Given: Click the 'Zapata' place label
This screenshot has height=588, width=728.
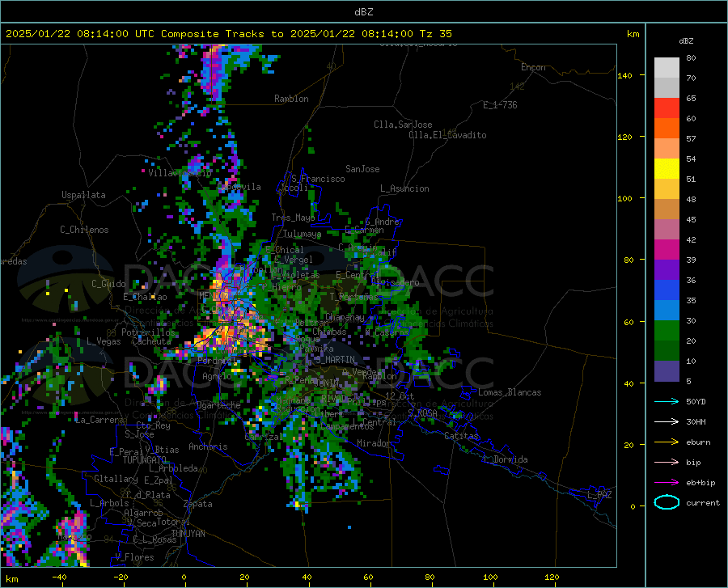Looking at the screenshot, I should [198, 504].
